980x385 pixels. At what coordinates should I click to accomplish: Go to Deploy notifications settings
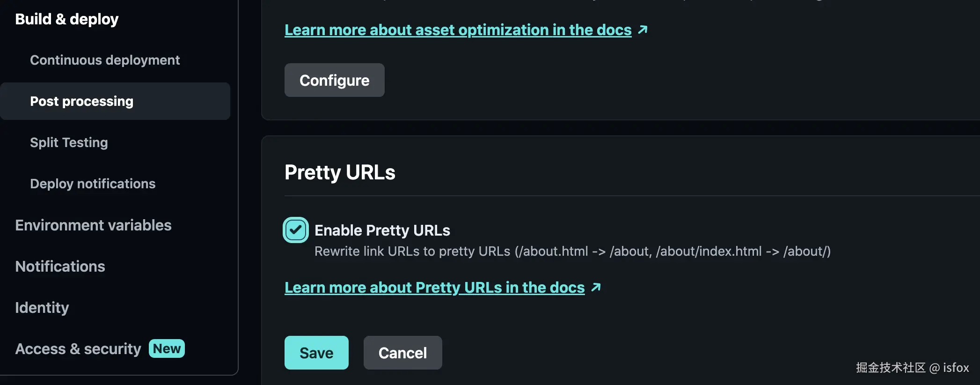[x=93, y=183]
